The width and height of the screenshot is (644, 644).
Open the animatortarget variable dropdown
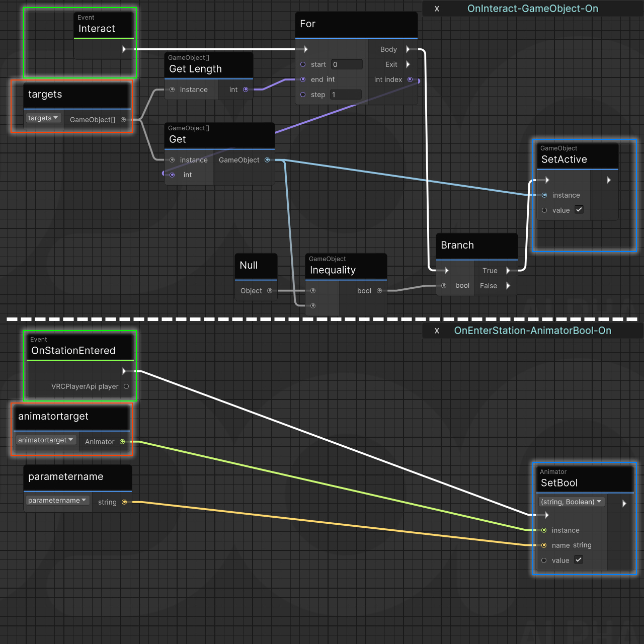pos(45,440)
